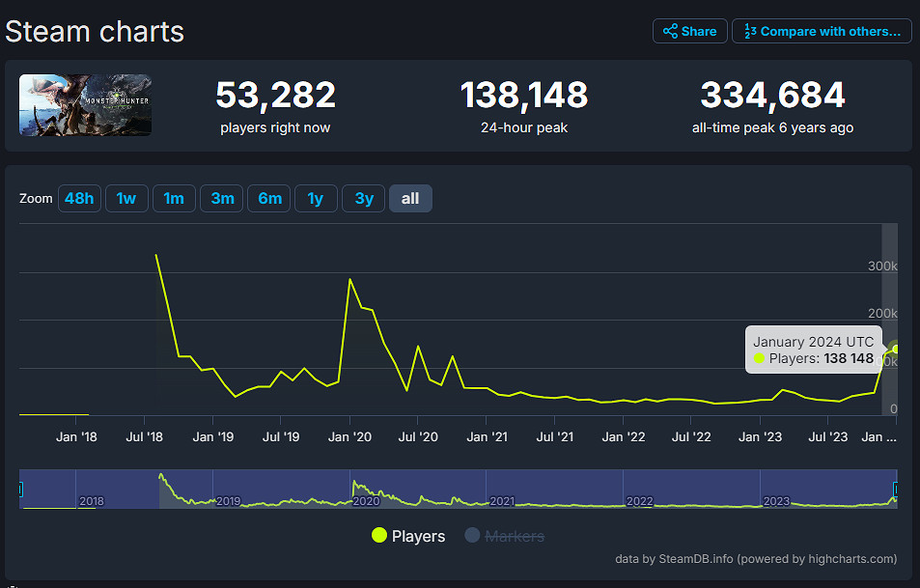Select the 48h zoom range
The width and height of the screenshot is (920, 588).
79,198
